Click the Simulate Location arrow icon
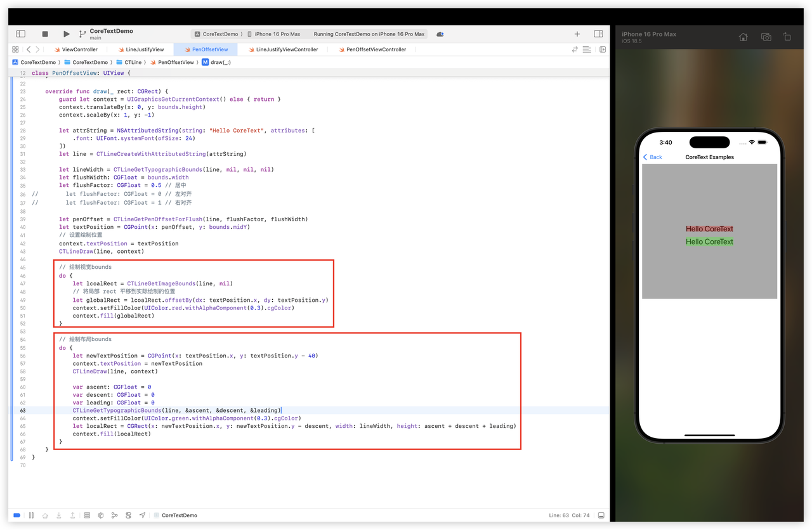Screen dimensions: 812x530 click(142, 515)
